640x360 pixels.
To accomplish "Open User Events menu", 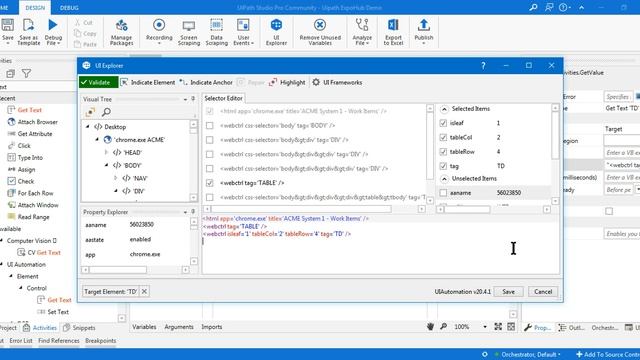I will coord(243,32).
